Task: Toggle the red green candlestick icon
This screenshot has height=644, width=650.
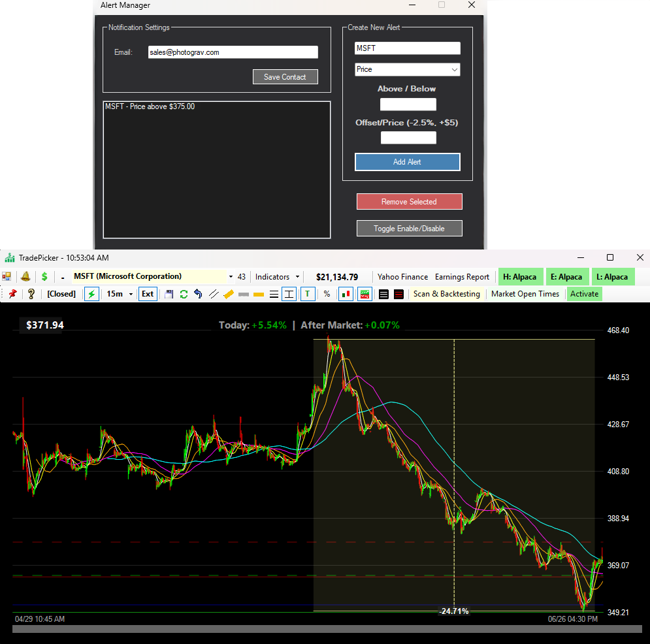Action: (346, 294)
